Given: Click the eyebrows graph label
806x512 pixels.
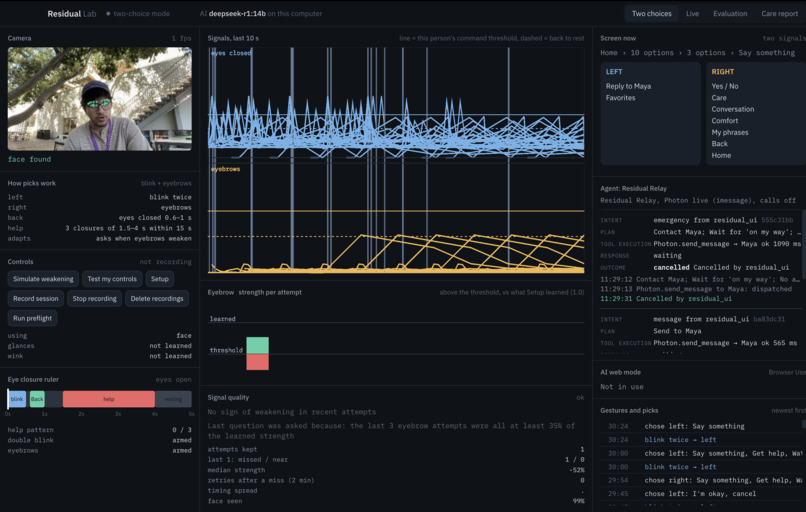Looking at the screenshot, I should pos(225,169).
